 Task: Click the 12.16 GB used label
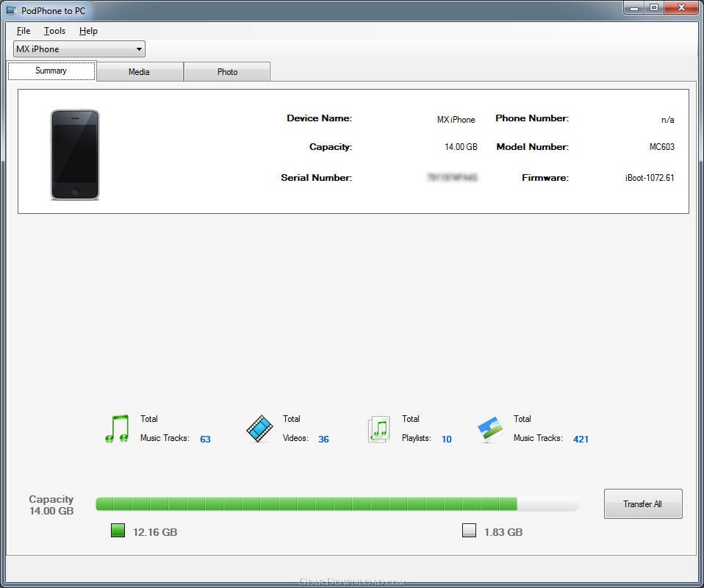pyautogui.click(x=155, y=532)
